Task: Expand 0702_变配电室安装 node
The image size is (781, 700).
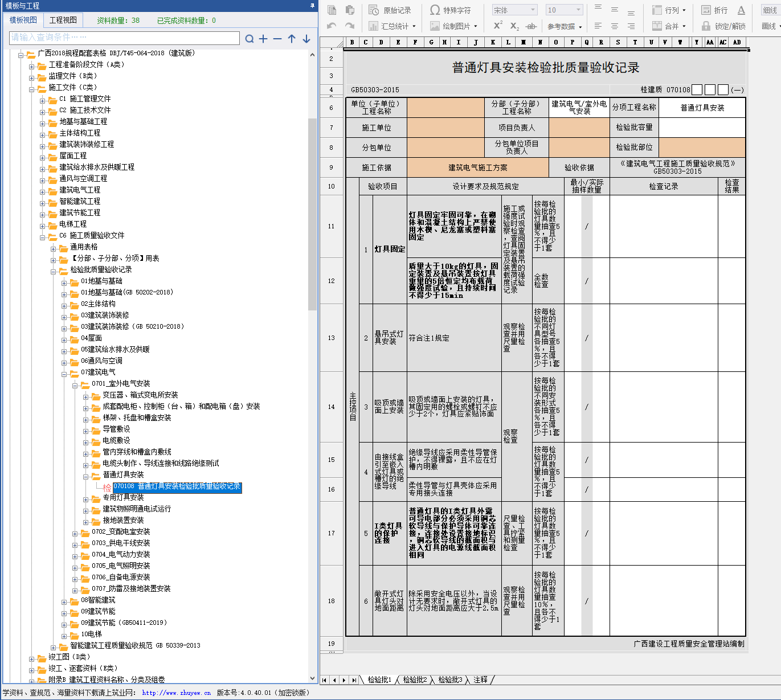Action: 75,534
